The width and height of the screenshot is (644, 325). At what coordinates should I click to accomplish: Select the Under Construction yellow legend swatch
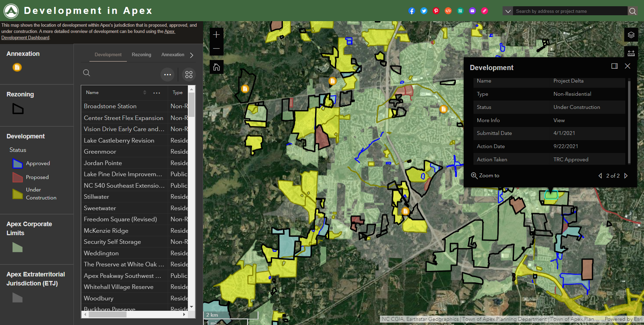tap(17, 194)
